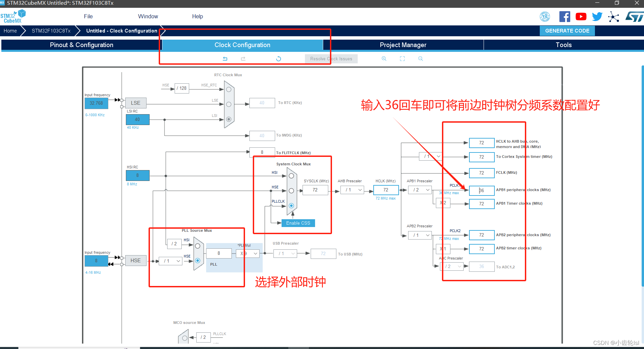644x349 pixels.
Task: Click the zoom out magnifier icon
Action: coord(421,59)
